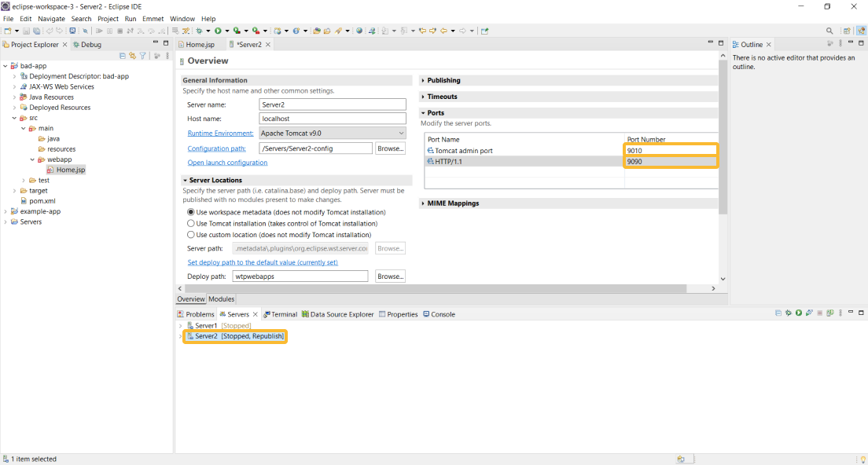Select Server2 in Servers view

click(x=235, y=336)
